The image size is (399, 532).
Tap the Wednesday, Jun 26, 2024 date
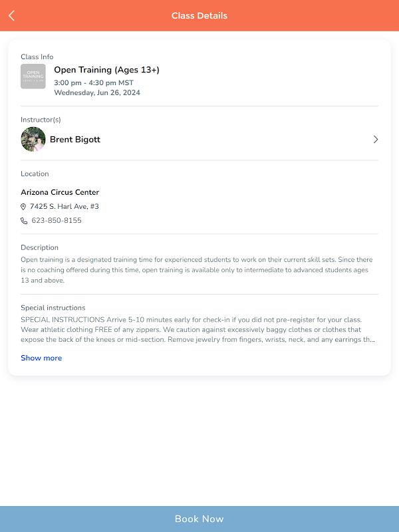pyautogui.click(x=97, y=93)
